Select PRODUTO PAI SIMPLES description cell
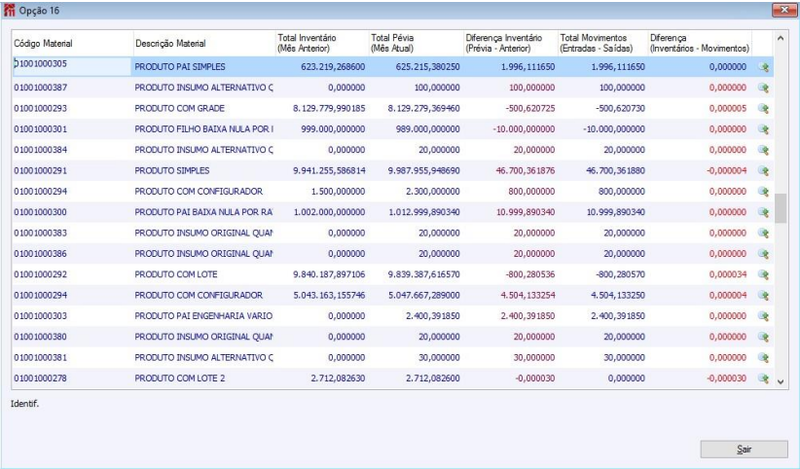The height and width of the screenshot is (469, 800). tap(203, 67)
